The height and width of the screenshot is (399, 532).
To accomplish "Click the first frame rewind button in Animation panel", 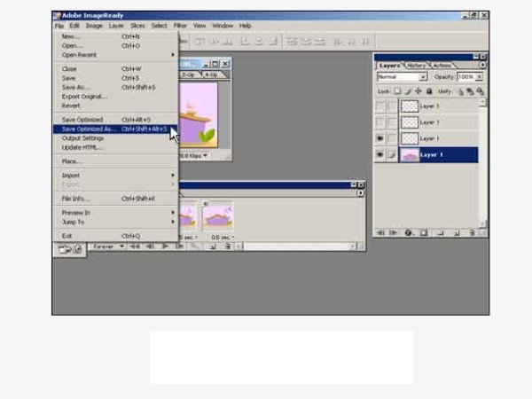I will point(135,246).
